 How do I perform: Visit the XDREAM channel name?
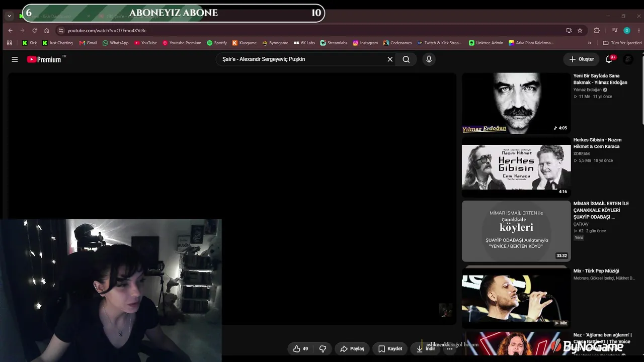(x=581, y=154)
